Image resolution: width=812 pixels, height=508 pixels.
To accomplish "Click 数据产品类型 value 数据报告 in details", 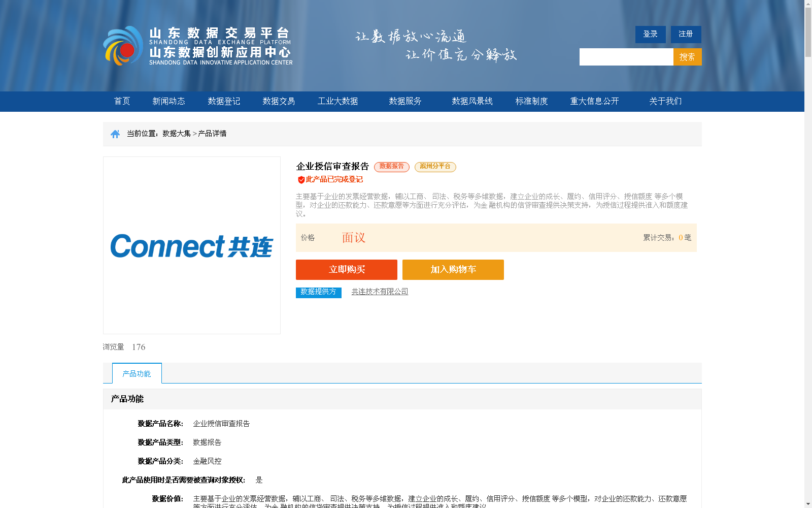I will (207, 442).
